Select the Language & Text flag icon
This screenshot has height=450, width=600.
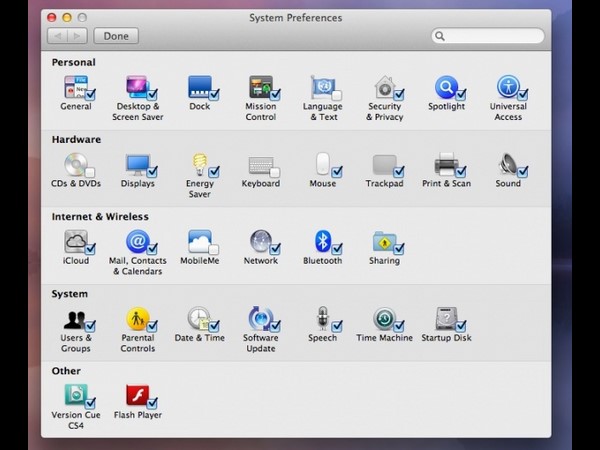(323, 87)
